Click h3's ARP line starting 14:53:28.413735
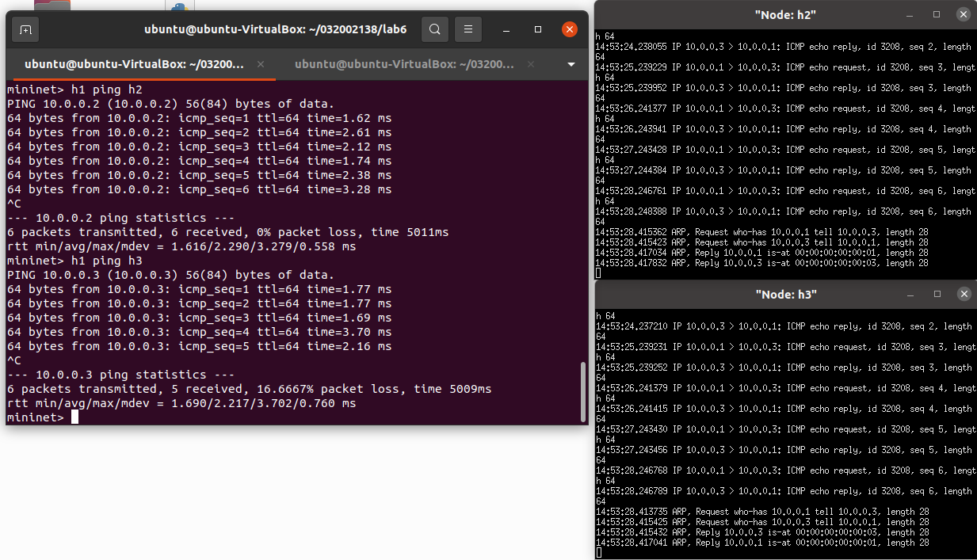This screenshot has width=977, height=560. click(x=761, y=512)
